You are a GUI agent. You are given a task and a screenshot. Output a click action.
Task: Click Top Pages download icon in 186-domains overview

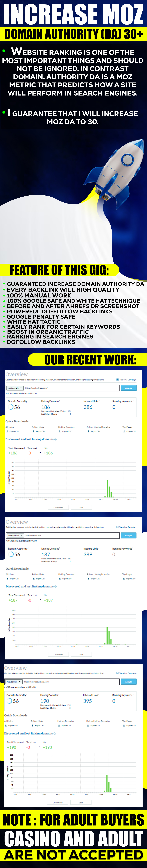pyautogui.click(x=124, y=431)
